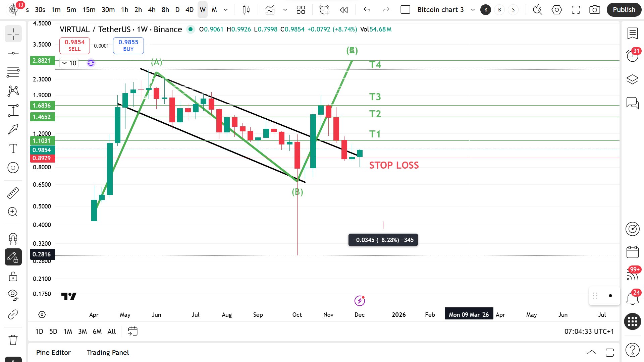Image resolution: width=644 pixels, height=362 pixels.
Task: Click the 0.9855 BUY button
Action: tap(128, 45)
